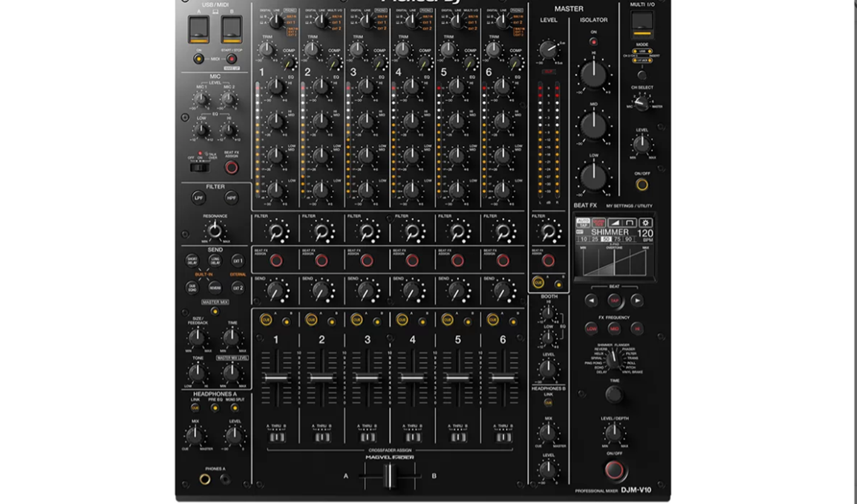
Task: Select 50 in the X-Pad beat values
Action: [606, 239]
